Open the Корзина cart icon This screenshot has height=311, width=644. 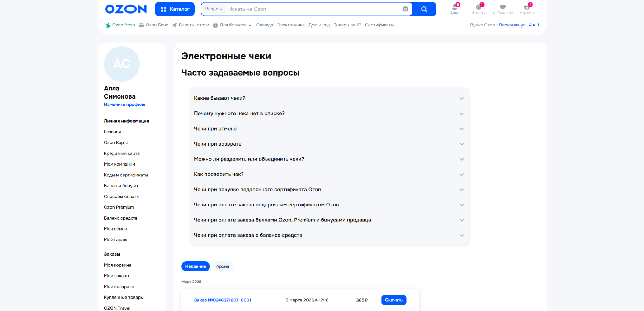[x=527, y=7]
